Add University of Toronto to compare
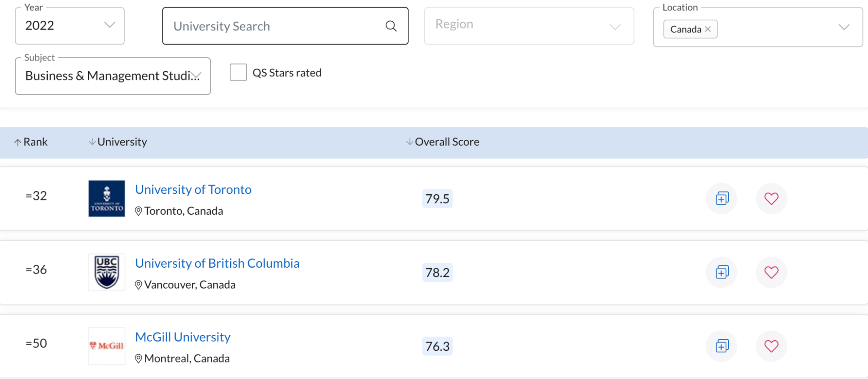Image resolution: width=868 pixels, height=379 pixels. coord(722,199)
